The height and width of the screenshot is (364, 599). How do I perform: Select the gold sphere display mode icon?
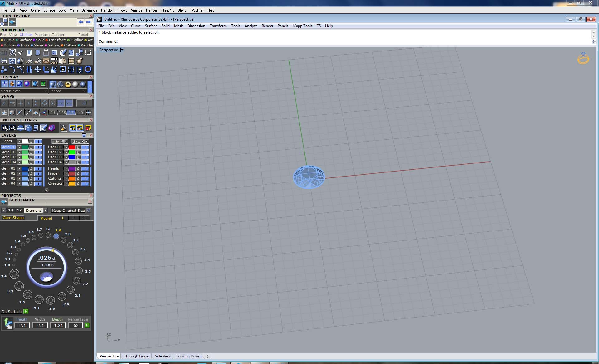click(x=68, y=84)
